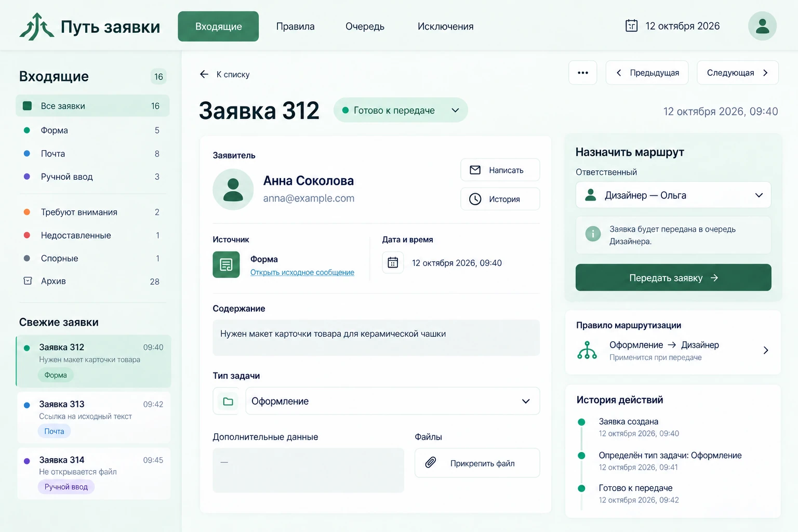
Task: Open the user profile avatar
Action: coord(762,26)
